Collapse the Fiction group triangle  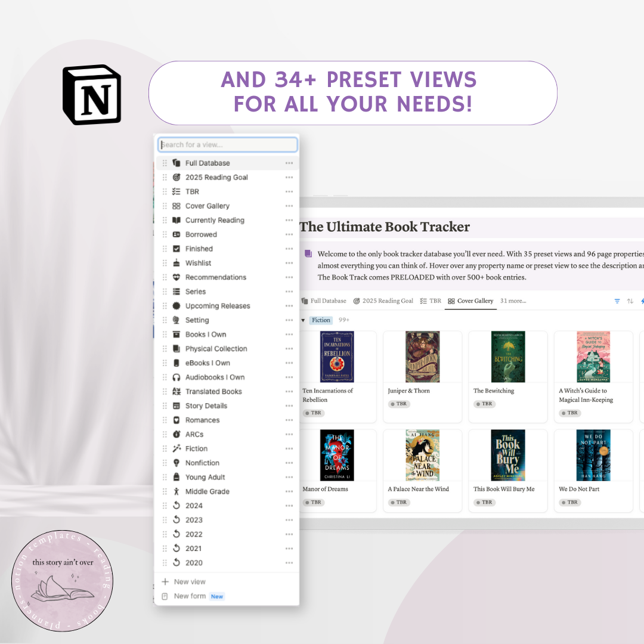pos(303,320)
